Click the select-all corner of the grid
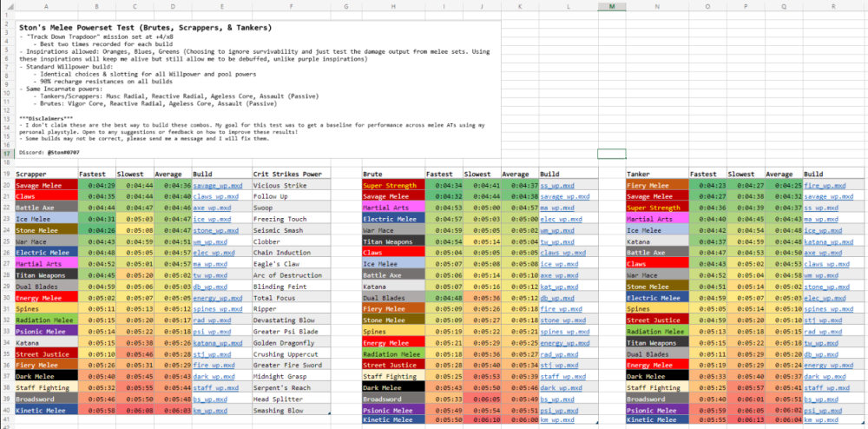The width and height of the screenshot is (868, 429). (6, 6)
